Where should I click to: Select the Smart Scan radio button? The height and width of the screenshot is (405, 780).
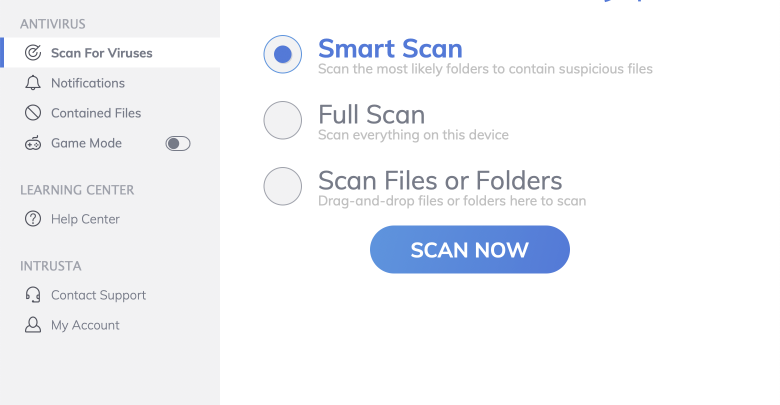(282, 54)
